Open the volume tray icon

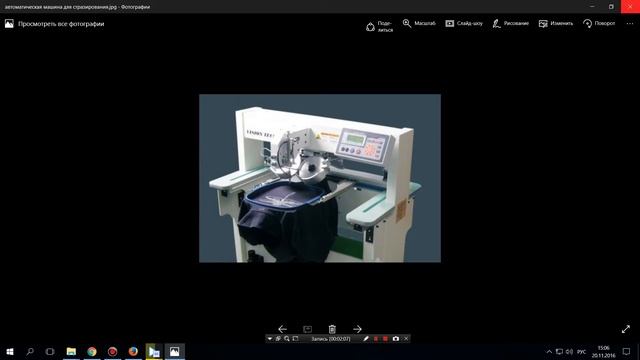coord(569,352)
